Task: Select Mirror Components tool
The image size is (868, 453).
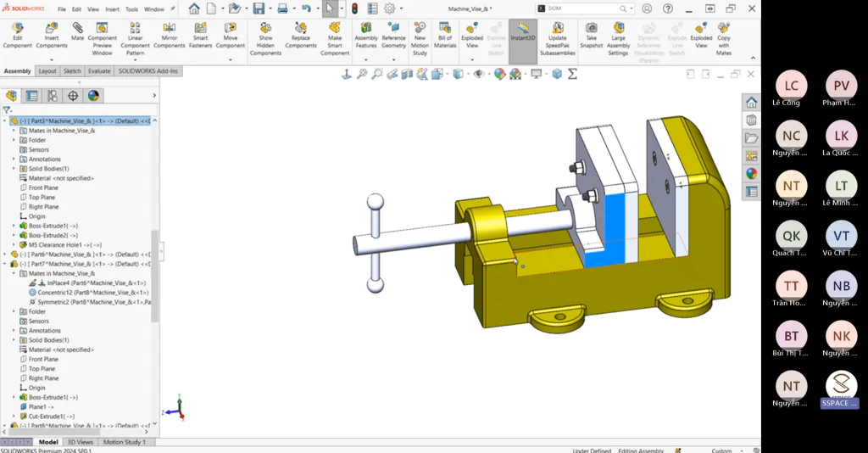Action: 170,36
